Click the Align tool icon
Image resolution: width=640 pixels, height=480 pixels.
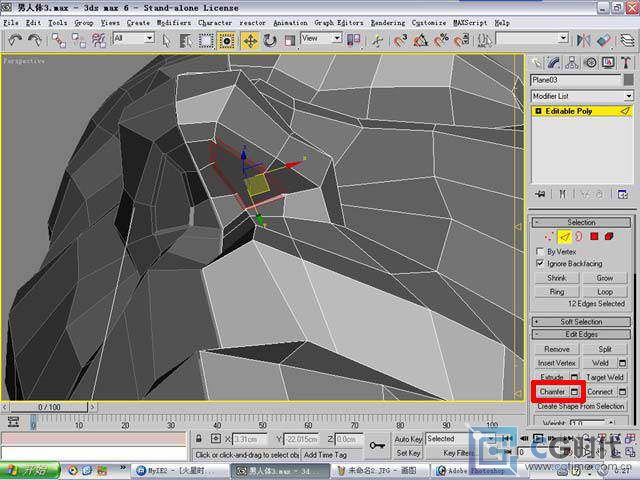pyautogui.click(x=604, y=40)
